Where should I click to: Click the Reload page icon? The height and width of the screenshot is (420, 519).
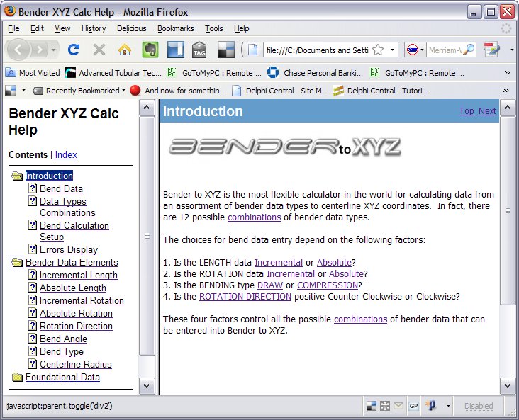[x=74, y=50]
